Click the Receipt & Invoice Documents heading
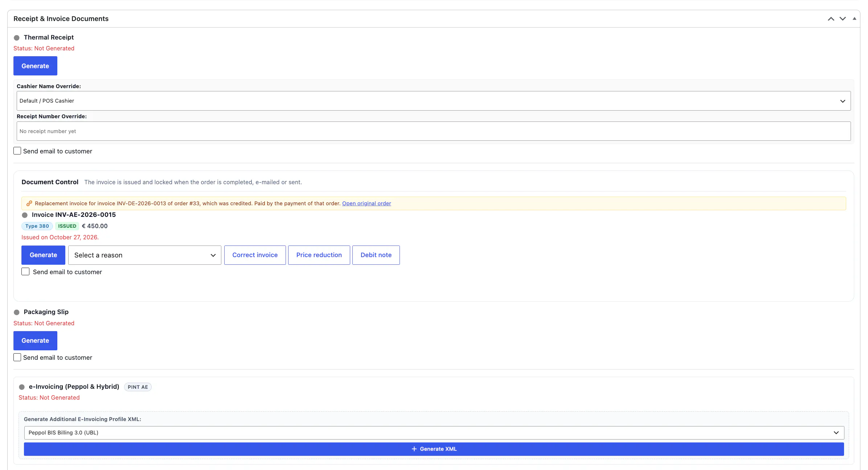This screenshot has width=868, height=470. 61,18
